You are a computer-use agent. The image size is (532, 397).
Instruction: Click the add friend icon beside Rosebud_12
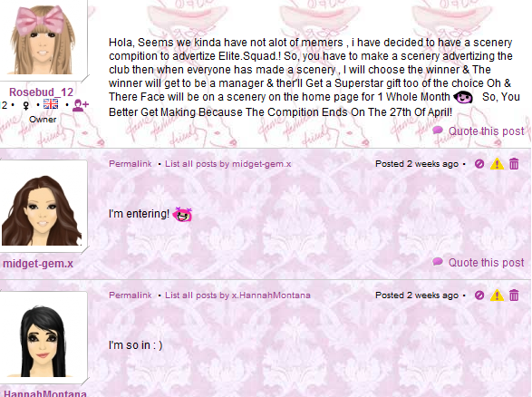tap(81, 104)
